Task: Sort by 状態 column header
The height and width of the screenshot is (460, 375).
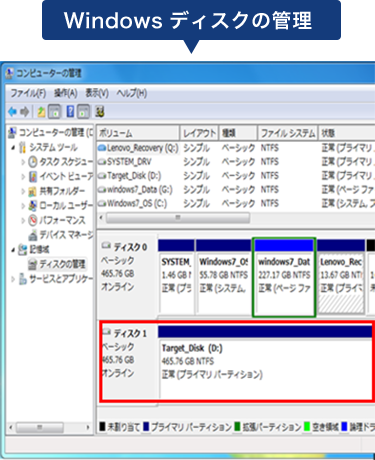Action: click(x=347, y=133)
